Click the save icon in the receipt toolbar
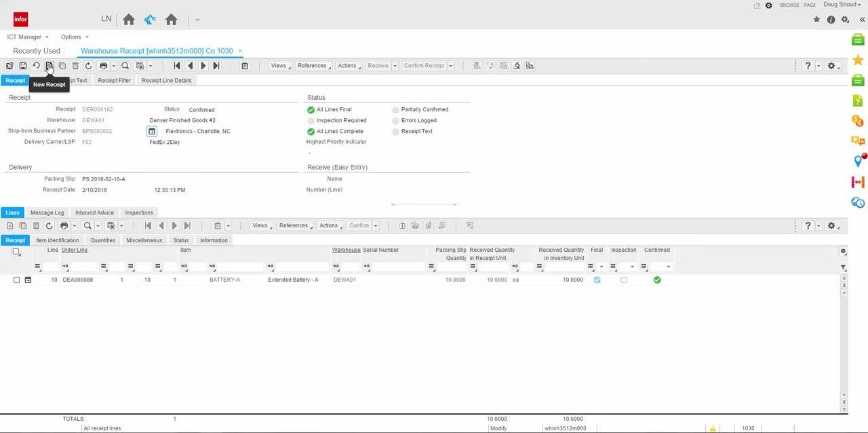868x433 pixels. tap(22, 66)
